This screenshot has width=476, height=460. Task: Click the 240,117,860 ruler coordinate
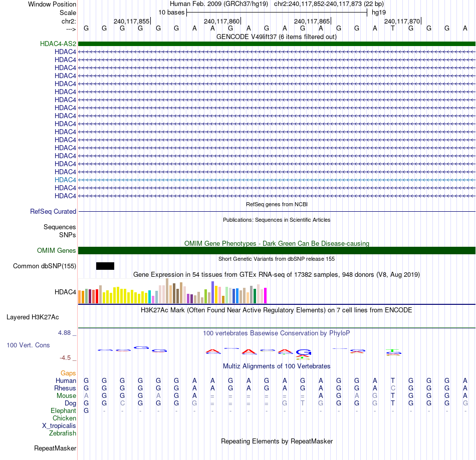coord(221,21)
